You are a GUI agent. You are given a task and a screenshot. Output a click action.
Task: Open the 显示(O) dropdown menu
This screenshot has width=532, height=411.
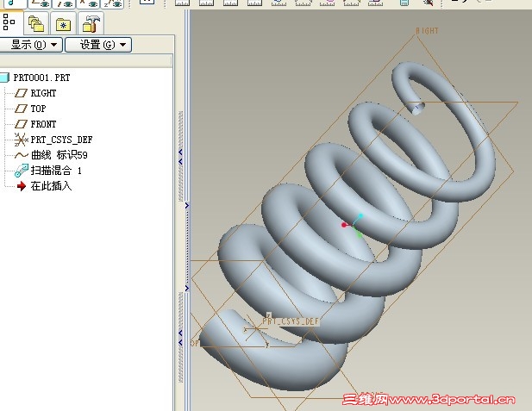[x=31, y=45]
